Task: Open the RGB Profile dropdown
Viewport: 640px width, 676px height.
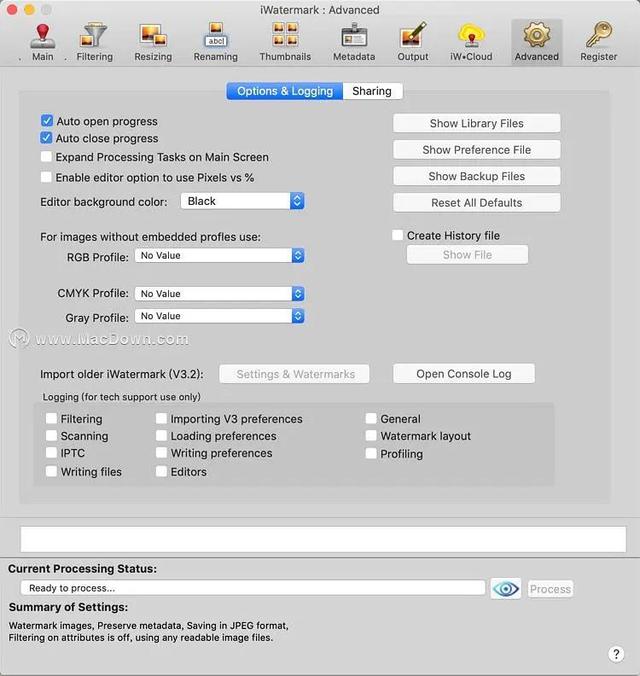Action: click(220, 255)
